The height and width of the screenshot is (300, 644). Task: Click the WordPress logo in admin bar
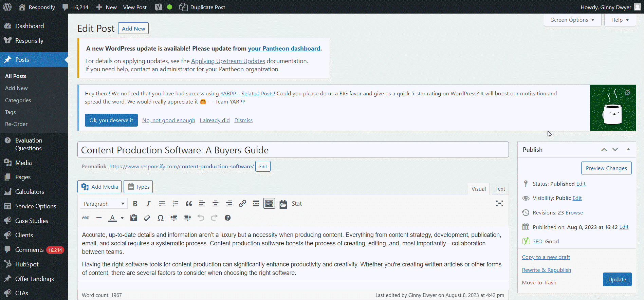[7, 7]
